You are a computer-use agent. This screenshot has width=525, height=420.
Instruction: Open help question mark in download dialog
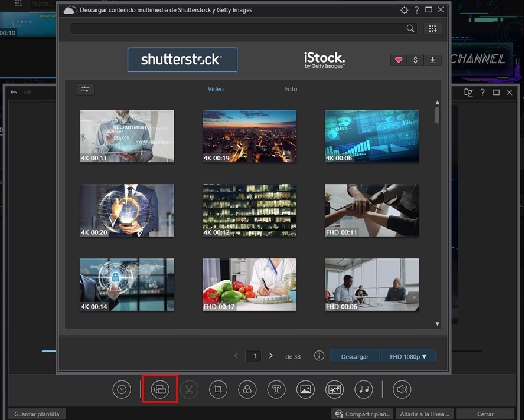(x=416, y=10)
